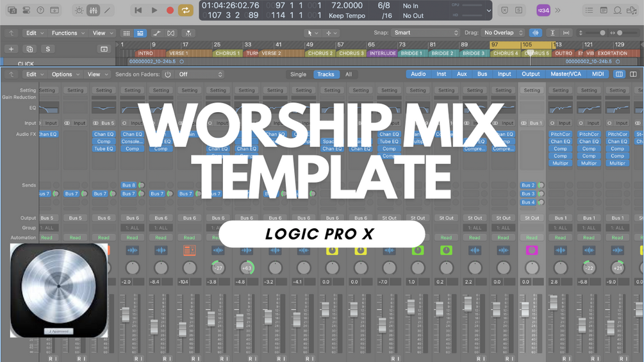
Task: Toggle the Replace mode button
Action: coord(505,10)
